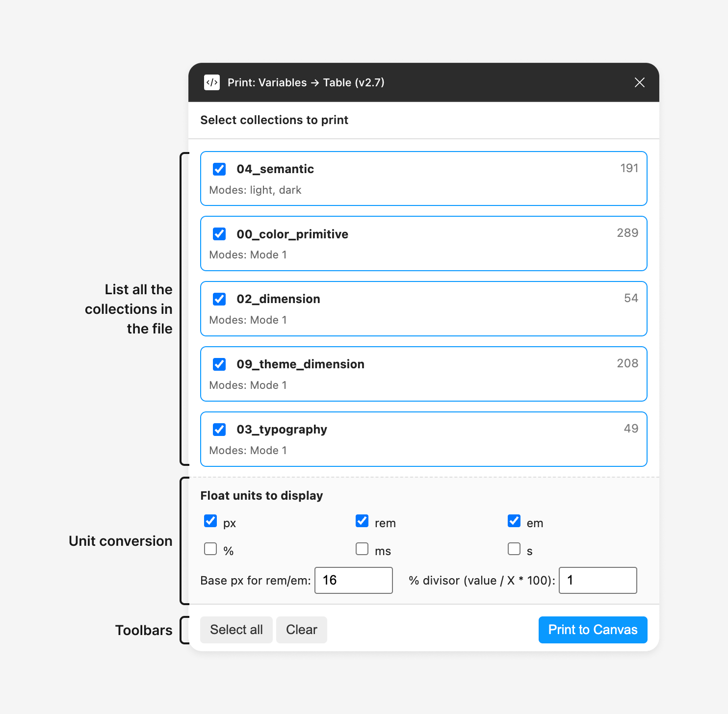Image resolution: width=728 pixels, height=714 pixels.
Task: Close the Print Variables plugin window
Action: pos(639,82)
